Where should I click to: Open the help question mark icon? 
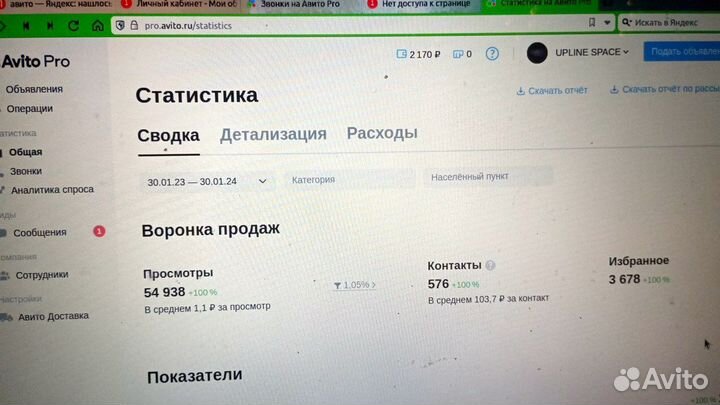(492, 54)
